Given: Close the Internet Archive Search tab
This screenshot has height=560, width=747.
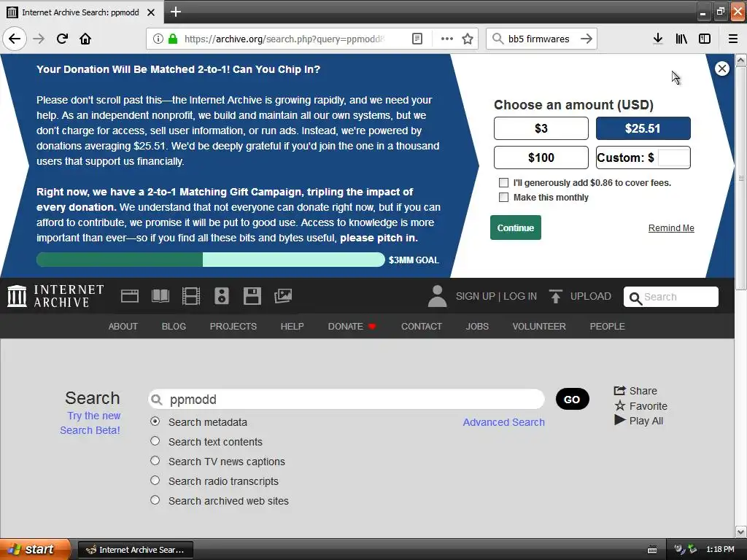Looking at the screenshot, I should (x=151, y=12).
